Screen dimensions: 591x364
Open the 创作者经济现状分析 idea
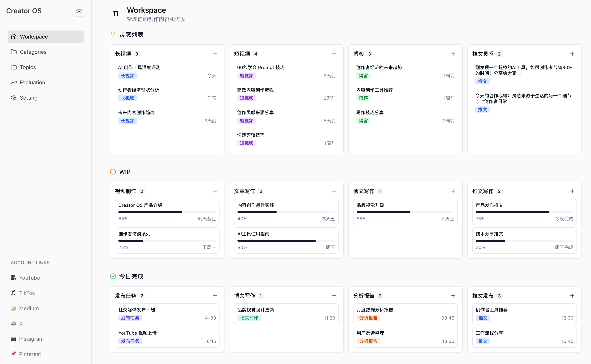(167, 94)
